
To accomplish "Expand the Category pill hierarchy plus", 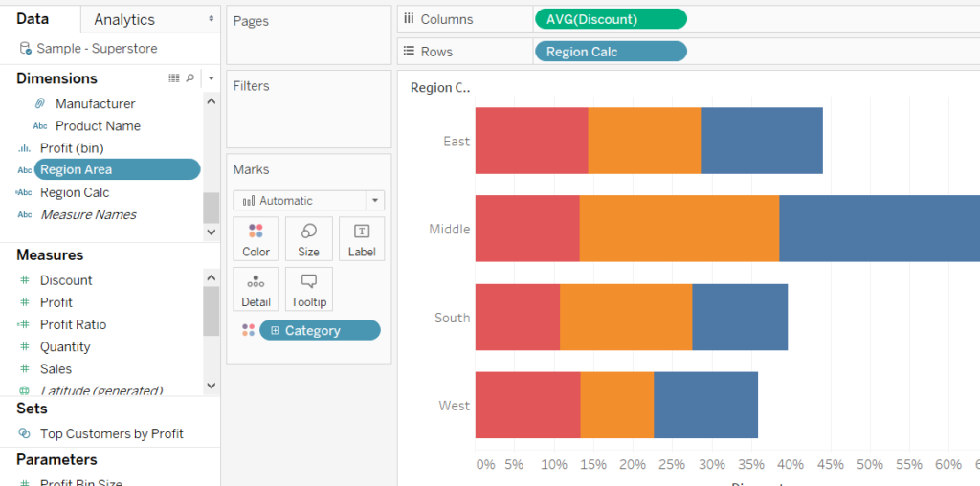I will point(276,331).
